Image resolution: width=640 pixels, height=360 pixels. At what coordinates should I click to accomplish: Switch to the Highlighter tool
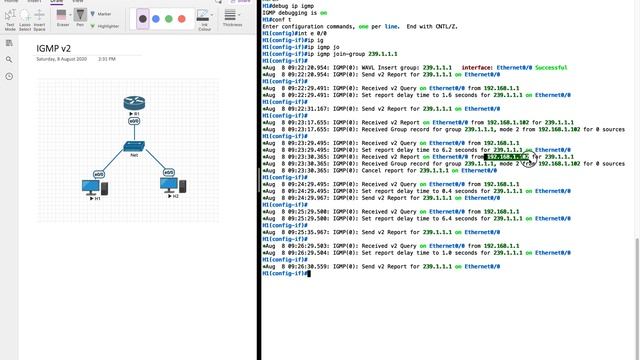click(x=104, y=26)
